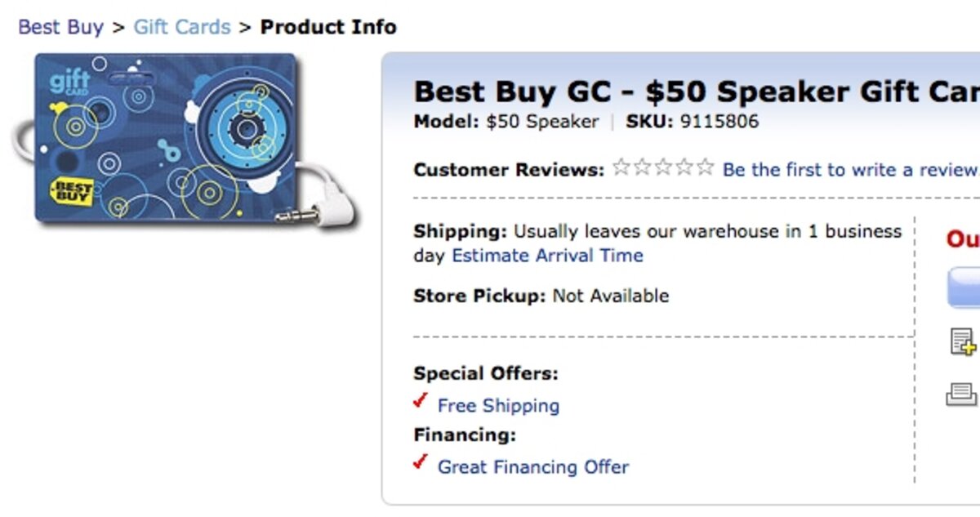Click the first review star

621,168
